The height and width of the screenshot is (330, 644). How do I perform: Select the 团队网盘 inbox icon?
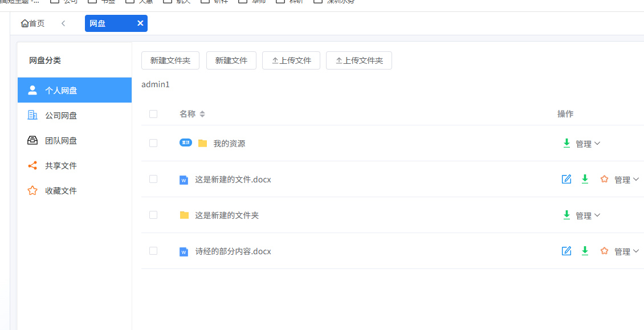(32, 141)
